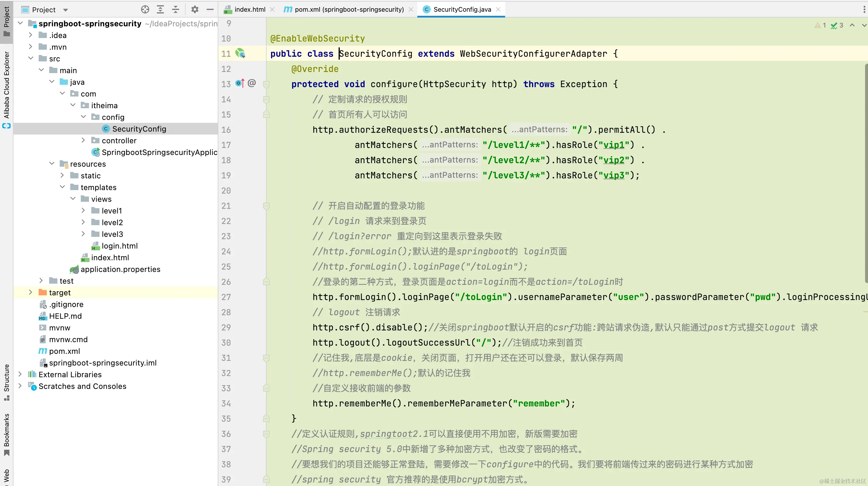The width and height of the screenshot is (868, 486).
Task: Click the Select Opened File locate icon
Action: (145, 9)
